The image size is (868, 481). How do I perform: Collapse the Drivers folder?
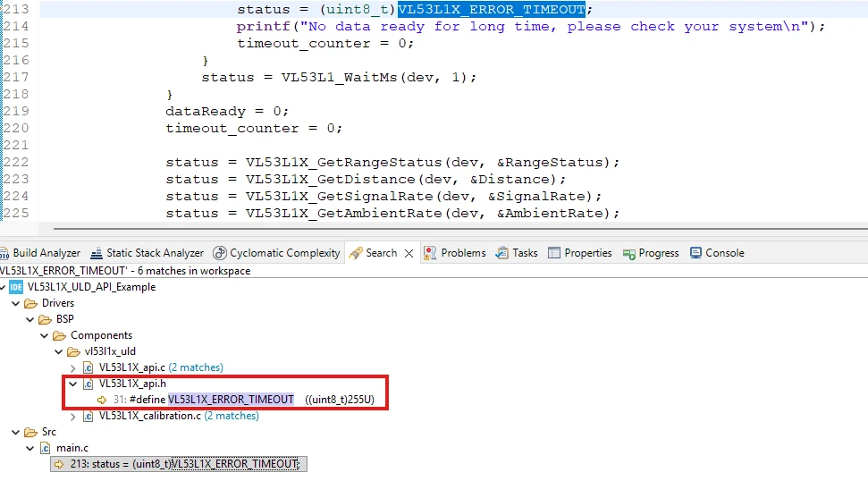[x=16, y=303]
